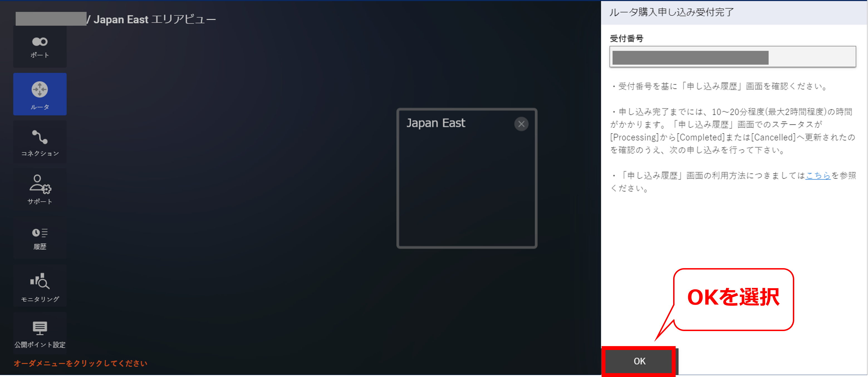
Task: Open the 公開ポイント設定 sidebar icon
Action: (40, 333)
